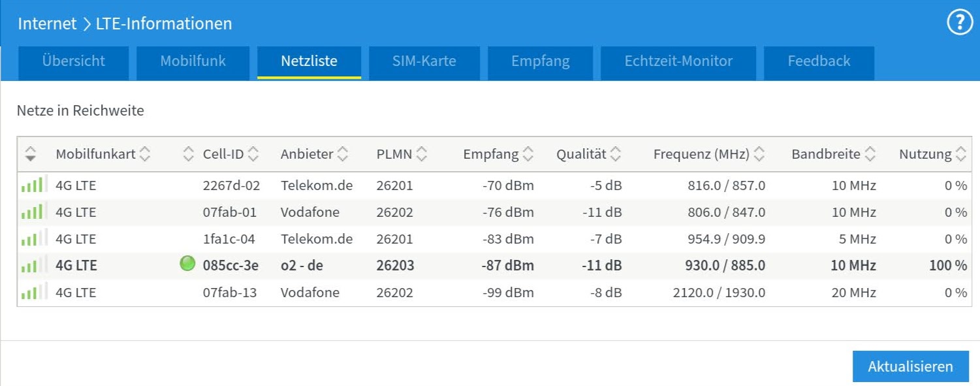Sort table by Mobilfunkart column
This screenshot has width=980, height=386.
144,154
